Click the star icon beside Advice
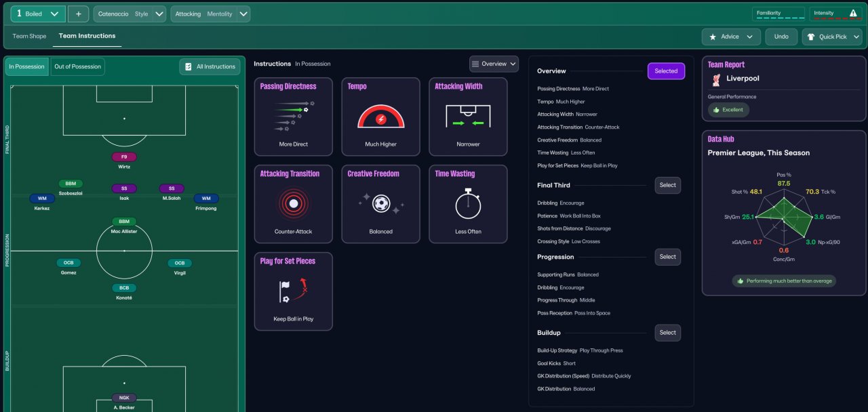 (x=712, y=37)
